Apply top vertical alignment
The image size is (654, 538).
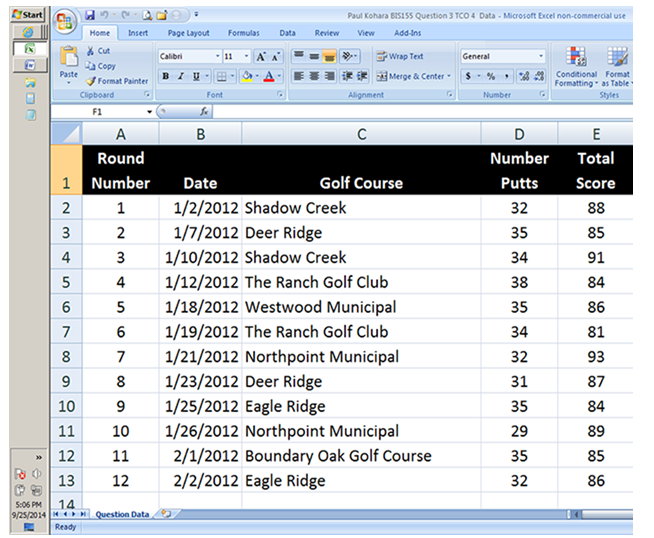pos(299,55)
